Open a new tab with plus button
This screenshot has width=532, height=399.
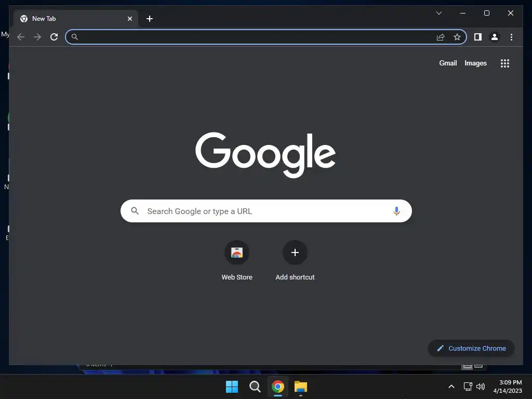[150, 19]
